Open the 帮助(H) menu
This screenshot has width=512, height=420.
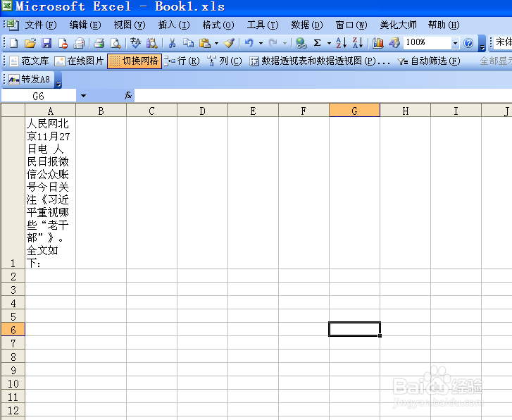444,25
